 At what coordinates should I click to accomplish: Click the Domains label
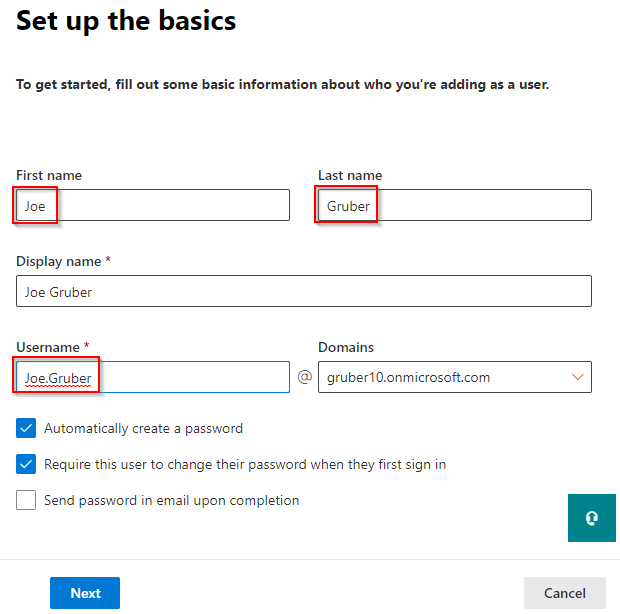pos(346,347)
